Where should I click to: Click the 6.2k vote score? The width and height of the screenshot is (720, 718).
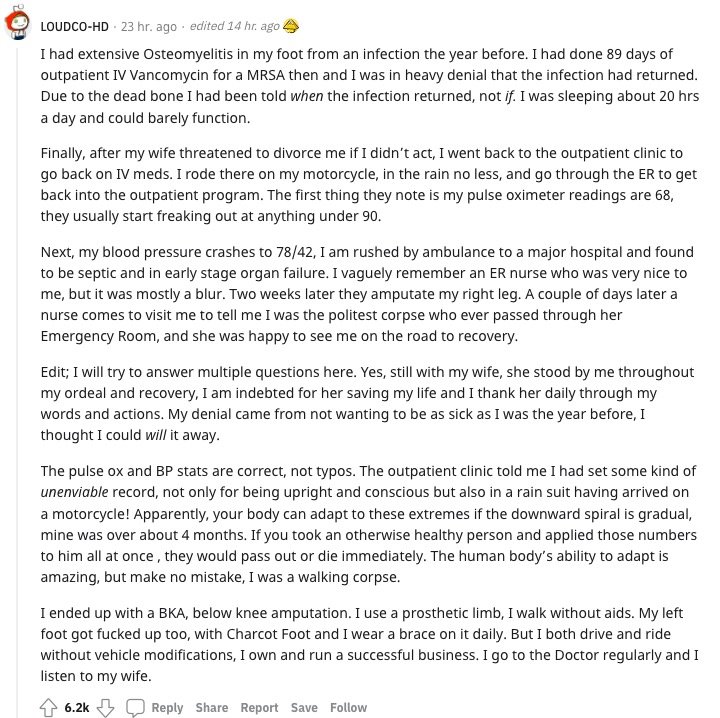coord(77,707)
